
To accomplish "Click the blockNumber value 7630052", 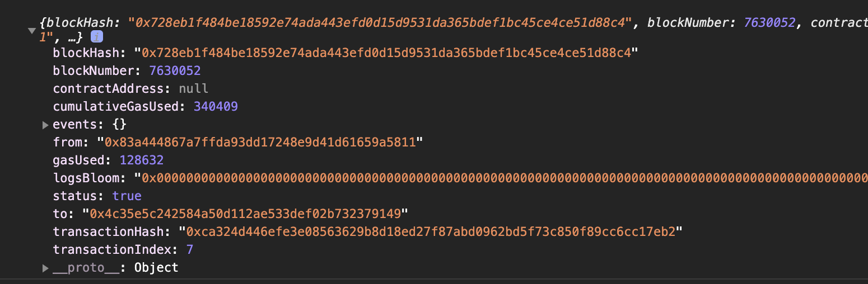I will 175,71.
